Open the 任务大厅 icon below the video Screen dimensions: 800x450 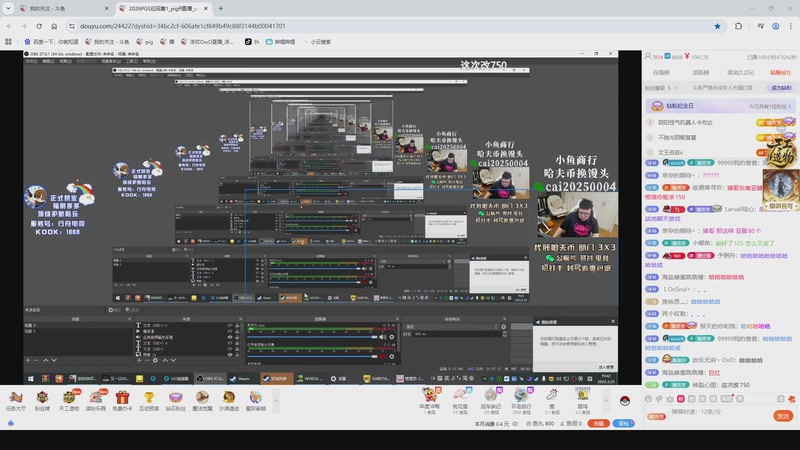pyautogui.click(x=15, y=400)
